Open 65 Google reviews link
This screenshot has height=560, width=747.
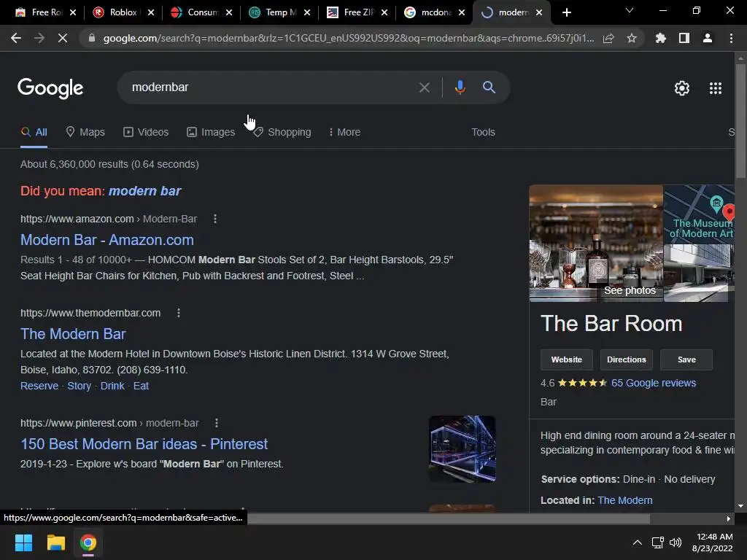coord(653,383)
